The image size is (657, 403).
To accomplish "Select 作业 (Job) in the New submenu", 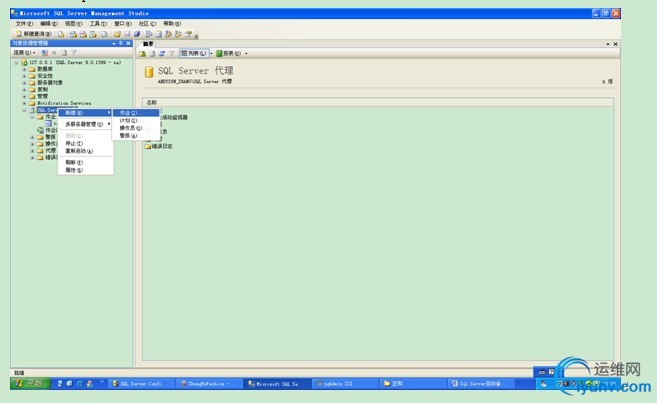I will [x=136, y=113].
